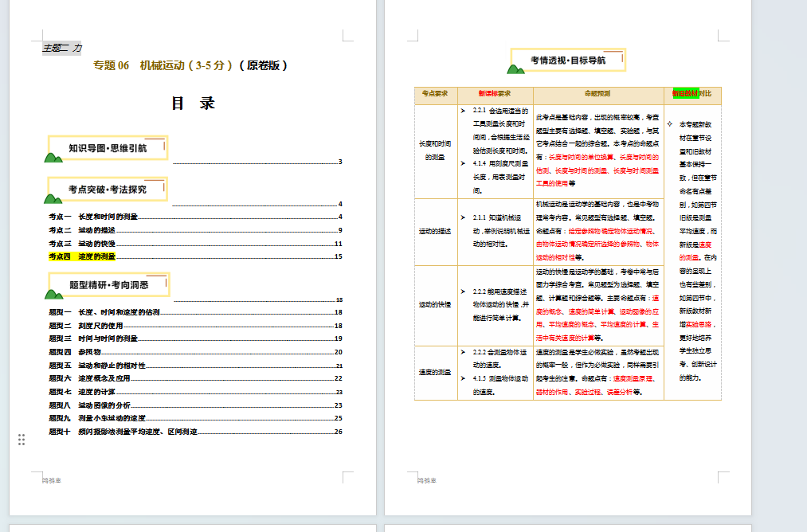This screenshot has width=807, height=532.
Task: Click the diamond bullet in the 新旧教材对比 column
Action: (670, 123)
